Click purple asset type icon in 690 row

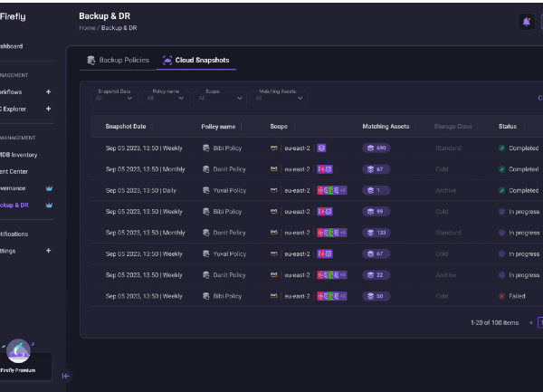tap(321, 148)
